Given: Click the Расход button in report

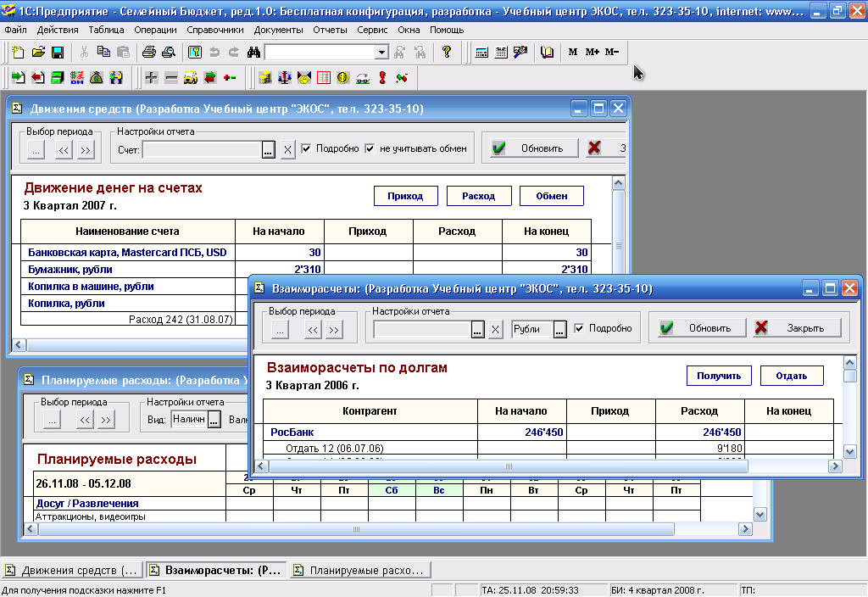Looking at the screenshot, I should pos(479,196).
